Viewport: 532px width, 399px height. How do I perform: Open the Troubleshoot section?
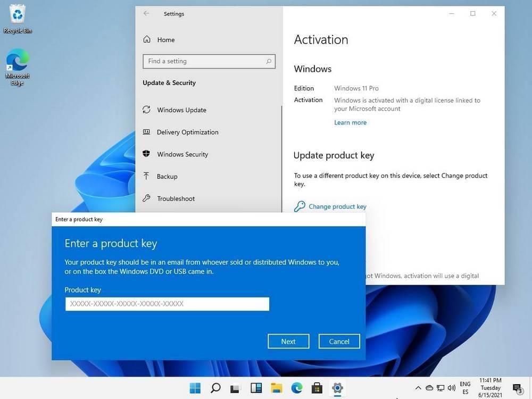(176, 198)
